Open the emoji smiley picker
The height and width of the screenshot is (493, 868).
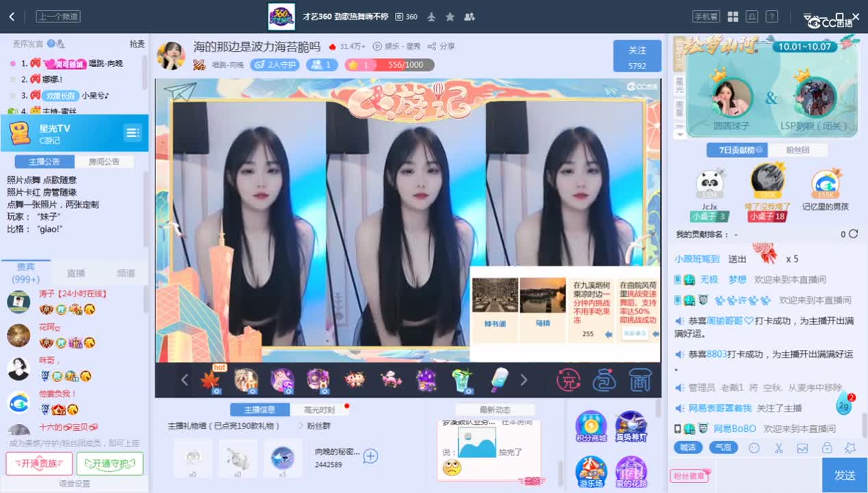click(754, 448)
